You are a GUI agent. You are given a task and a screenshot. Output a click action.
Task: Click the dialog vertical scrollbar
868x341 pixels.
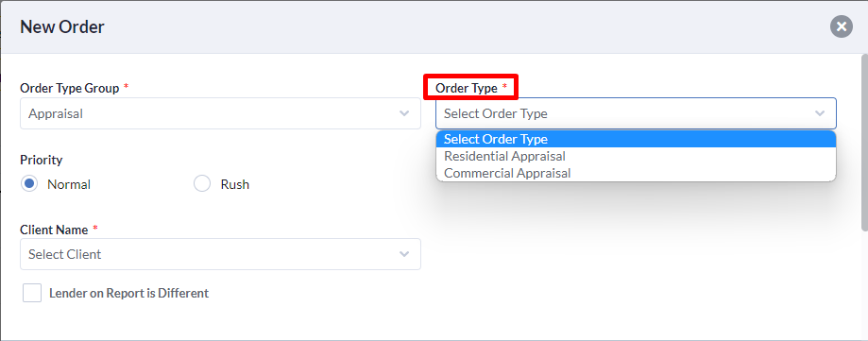(x=864, y=142)
